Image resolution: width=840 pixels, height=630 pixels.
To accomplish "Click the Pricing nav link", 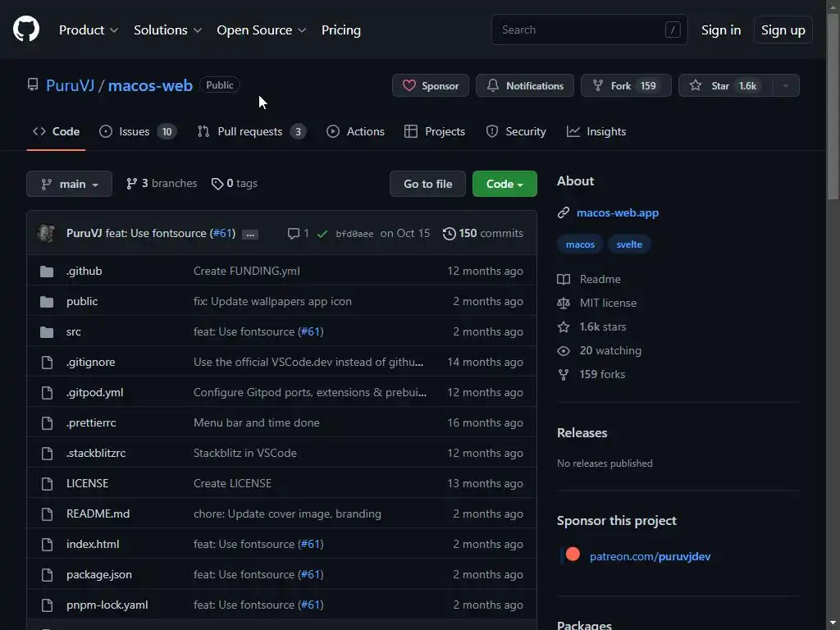I will [341, 30].
